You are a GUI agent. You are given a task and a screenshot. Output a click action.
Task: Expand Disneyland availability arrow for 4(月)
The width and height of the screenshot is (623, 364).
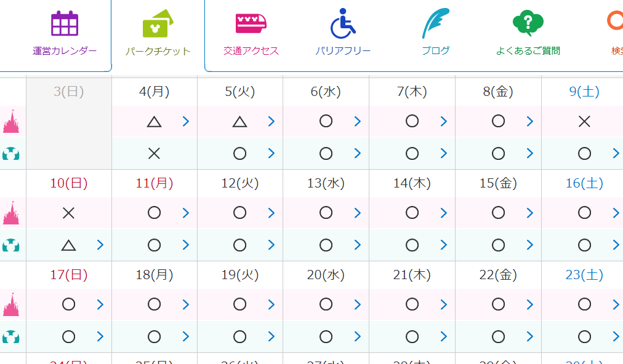point(185,121)
